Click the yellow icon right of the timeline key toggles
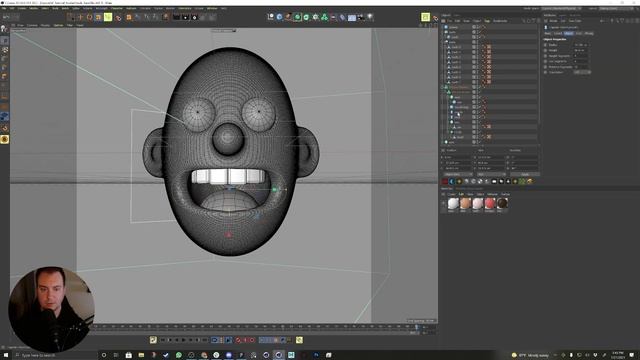The width and height of the screenshot is (640, 360). [299, 340]
